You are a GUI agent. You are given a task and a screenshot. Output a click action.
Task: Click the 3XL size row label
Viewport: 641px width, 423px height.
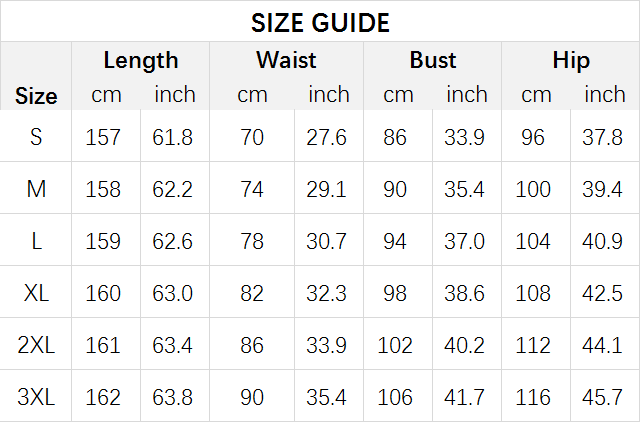coord(36,397)
